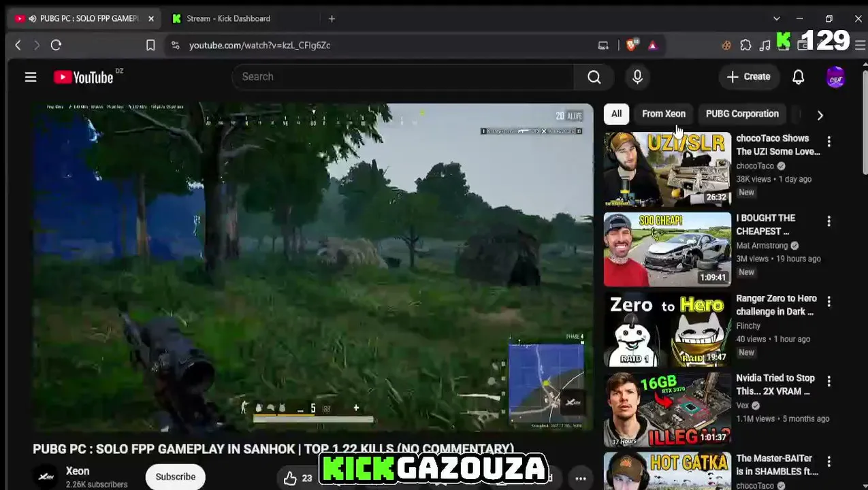Open The Master-BAITer is in SHAMBLES title
Viewport: 868px width, 490px height.
click(777, 465)
